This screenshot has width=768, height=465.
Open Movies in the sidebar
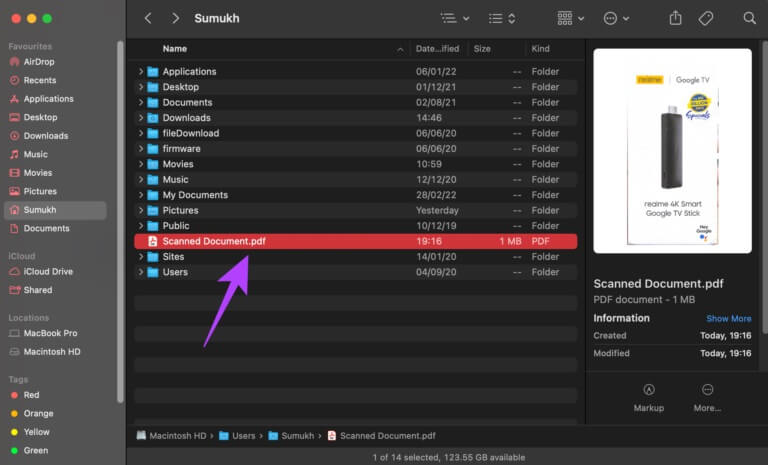point(55,173)
